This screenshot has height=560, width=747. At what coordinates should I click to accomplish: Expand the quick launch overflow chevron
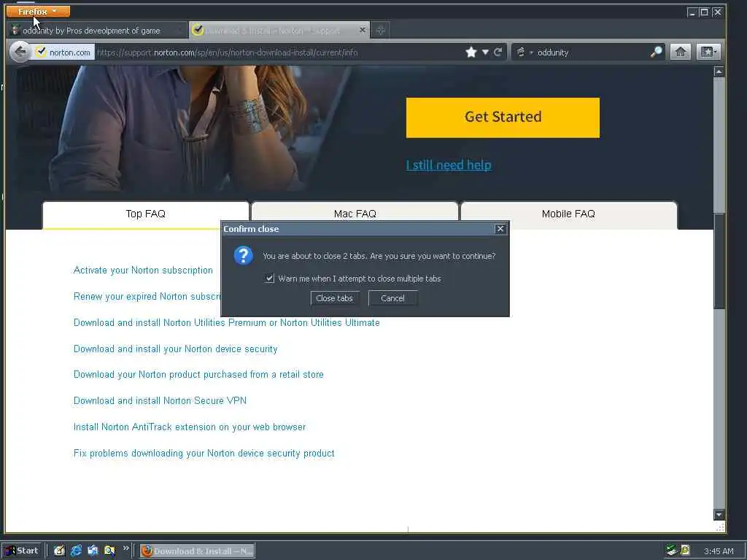click(x=125, y=548)
